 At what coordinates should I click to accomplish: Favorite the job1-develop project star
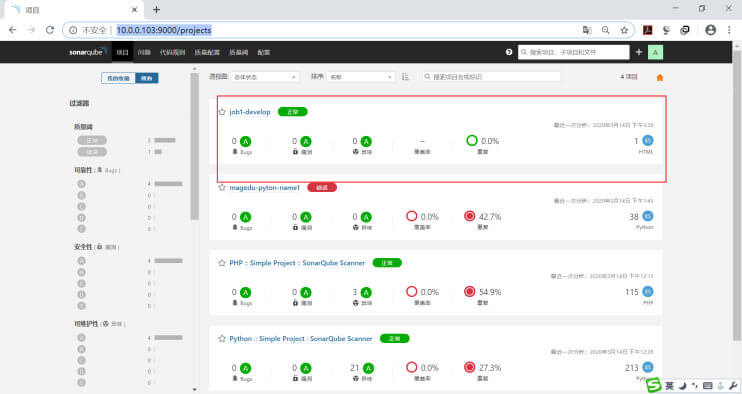(x=222, y=112)
